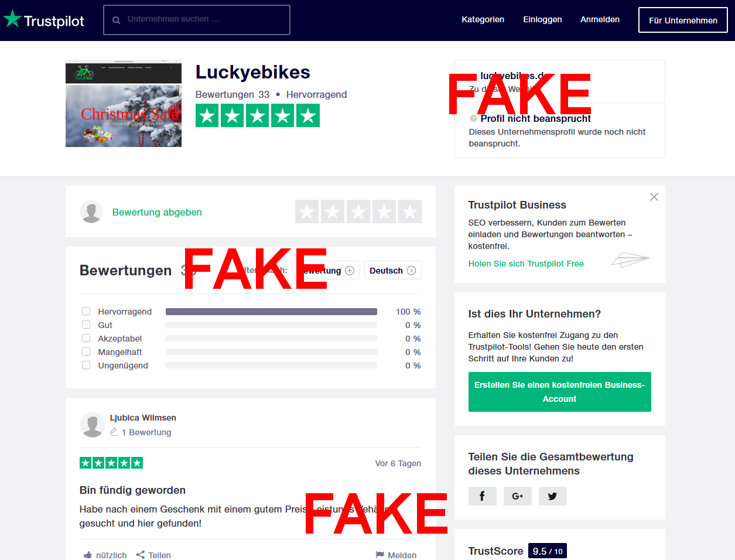Click Erstellen Sie einen kostenfreien Business-Account
This screenshot has width=735, height=560.
coord(560,392)
